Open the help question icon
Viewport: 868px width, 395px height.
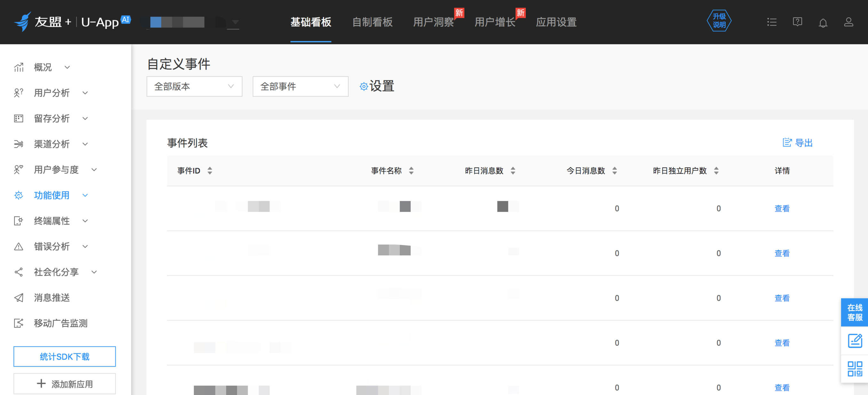click(797, 22)
